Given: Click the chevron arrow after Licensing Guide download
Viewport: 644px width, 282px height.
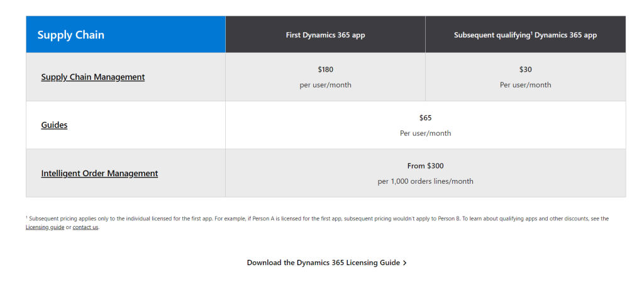Looking at the screenshot, I should pyautogui.click(x=405, y=262).
